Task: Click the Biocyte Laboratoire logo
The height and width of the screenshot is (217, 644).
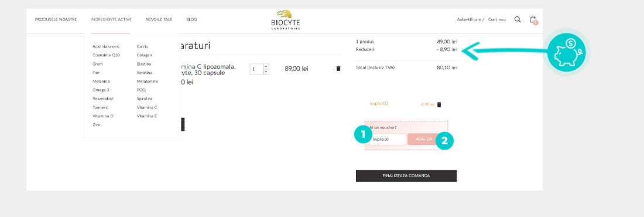Action: point(286,20)
